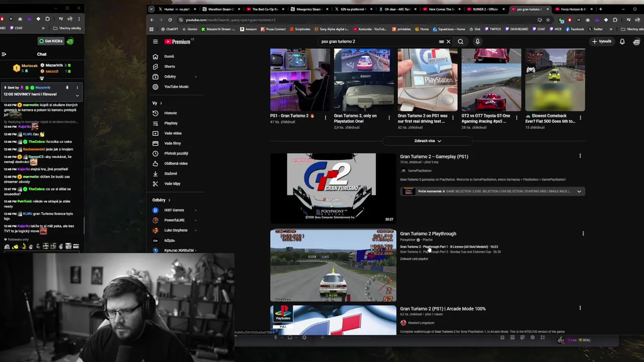This screenshot has width=644, height=362.
Task: Open YouTube notifications bell
Action: pos(622,42)
